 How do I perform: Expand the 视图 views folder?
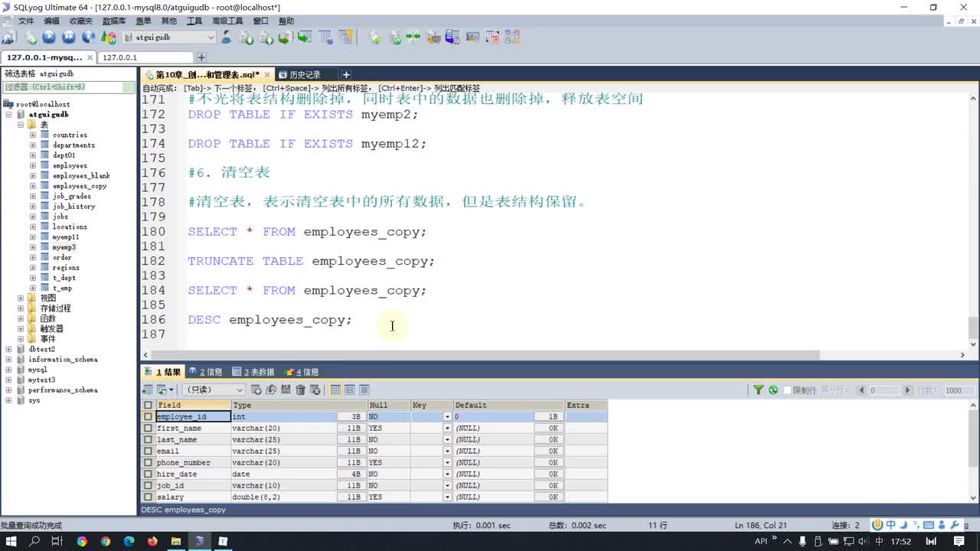coord(21,298)
